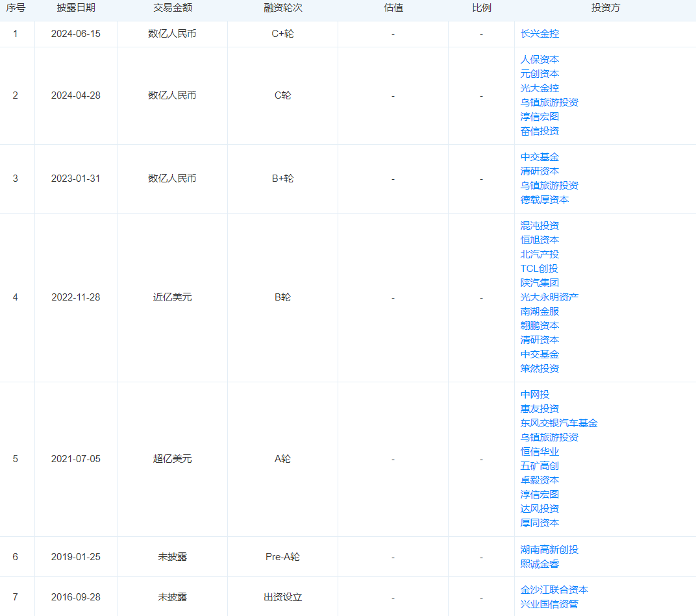This screenshot has height=616, width=696.
Task: Click 数亿人民币 in the 2024-06-15 row
Action: (x=172, y=34)
